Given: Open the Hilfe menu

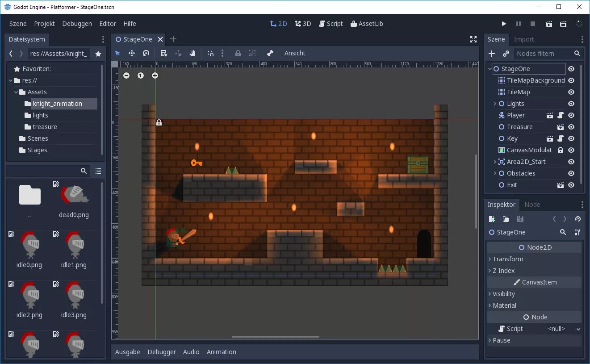Looking at the screenshot, I should pyautogui.click(x=130, y=24).
